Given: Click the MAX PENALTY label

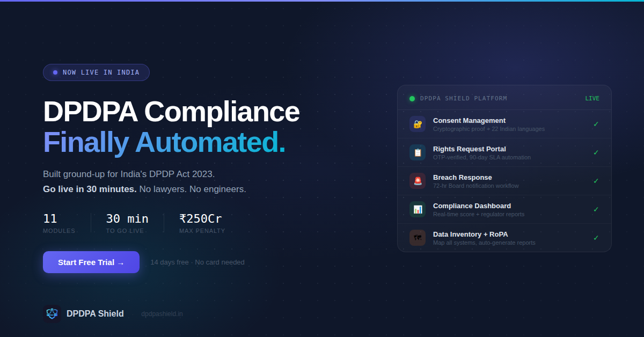Looking at the screenshot, I should (x=202, y=231).
